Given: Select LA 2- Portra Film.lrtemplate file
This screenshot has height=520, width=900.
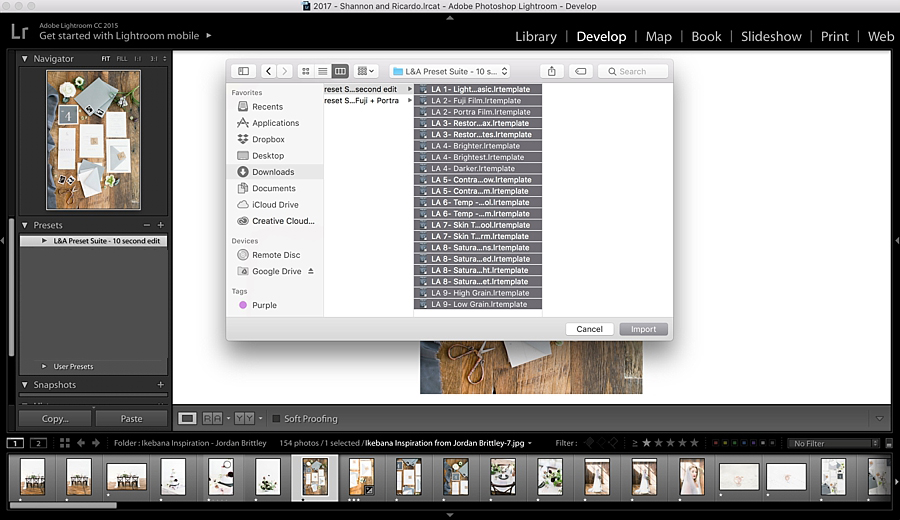Looking at the screenshot, I should pyautogui.click(x=478, y=112).
